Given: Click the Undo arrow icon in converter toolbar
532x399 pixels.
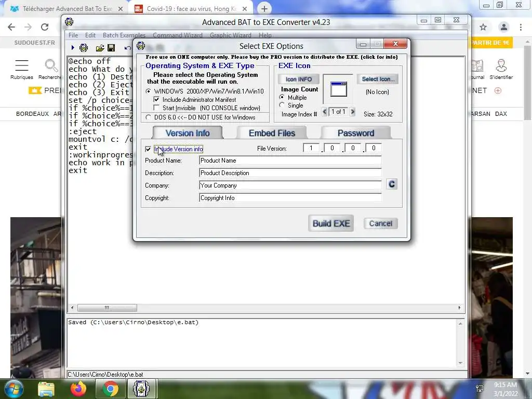Looking at the screenshot, I should point(128,48).
